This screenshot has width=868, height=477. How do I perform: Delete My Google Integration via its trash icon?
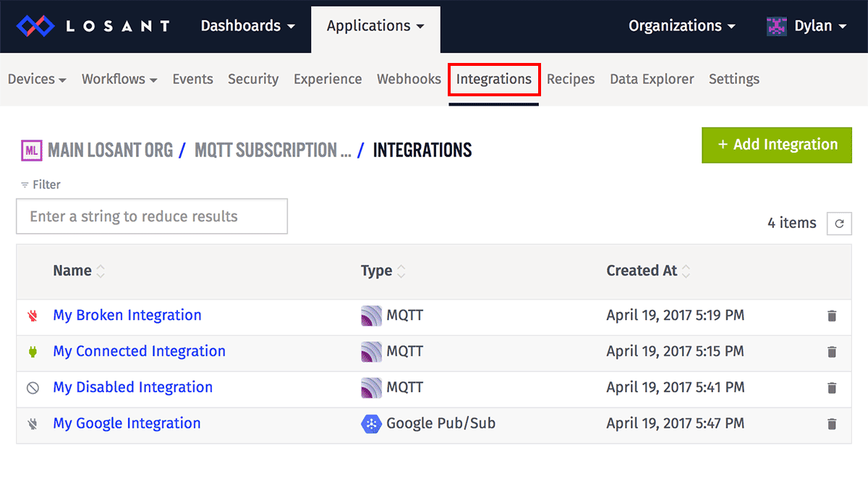tap(832, 423)
